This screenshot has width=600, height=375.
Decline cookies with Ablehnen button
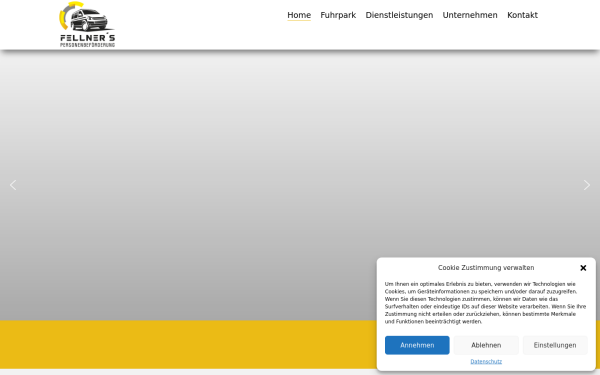click(x=486, y=345)
